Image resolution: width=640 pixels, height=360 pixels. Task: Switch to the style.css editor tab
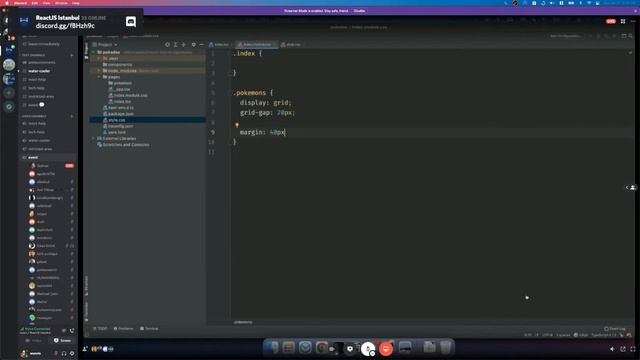click(291, 44)
